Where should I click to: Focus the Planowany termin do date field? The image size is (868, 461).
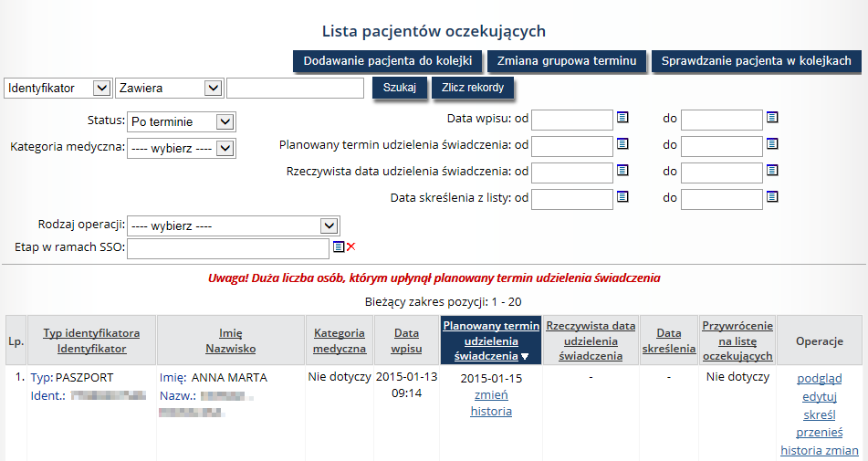click(721, 146)
